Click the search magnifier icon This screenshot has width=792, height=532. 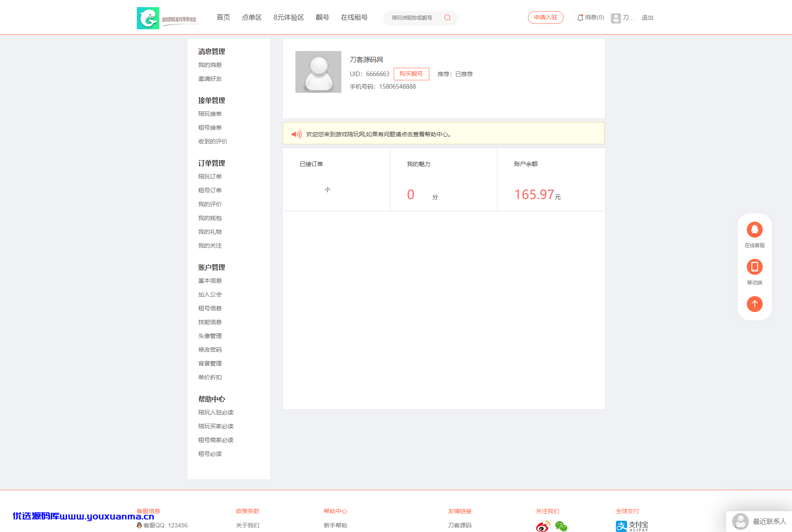[447, 18]
